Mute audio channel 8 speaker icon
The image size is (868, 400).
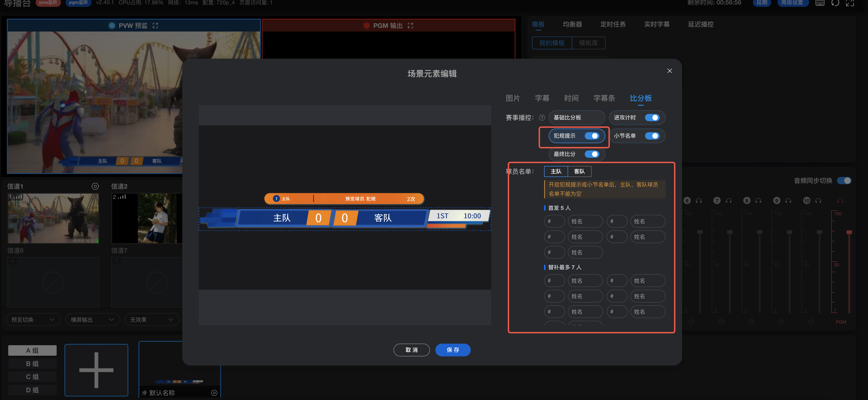coord(751,321)
